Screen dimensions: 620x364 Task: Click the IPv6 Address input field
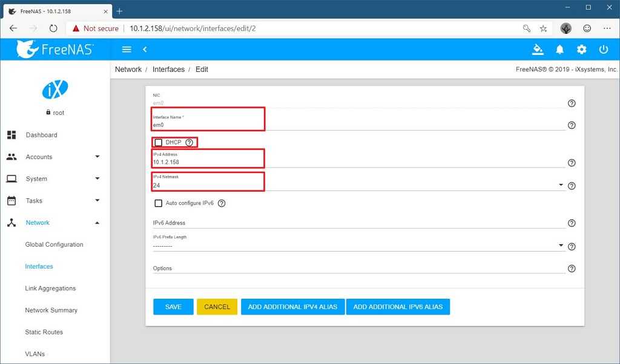359,223
